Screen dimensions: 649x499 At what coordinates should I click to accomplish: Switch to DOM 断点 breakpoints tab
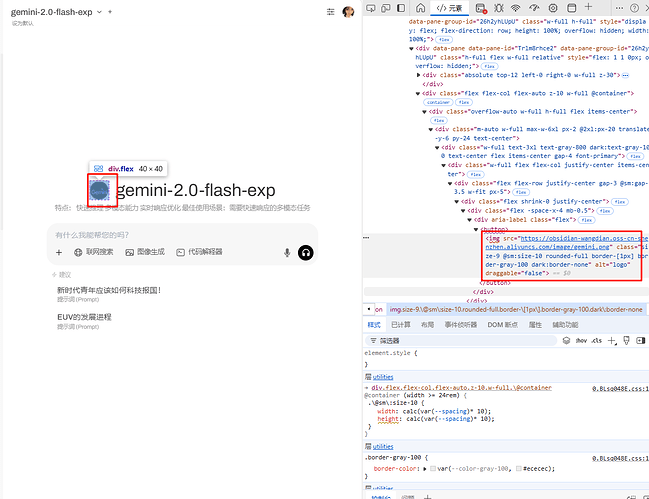point(502,325)
